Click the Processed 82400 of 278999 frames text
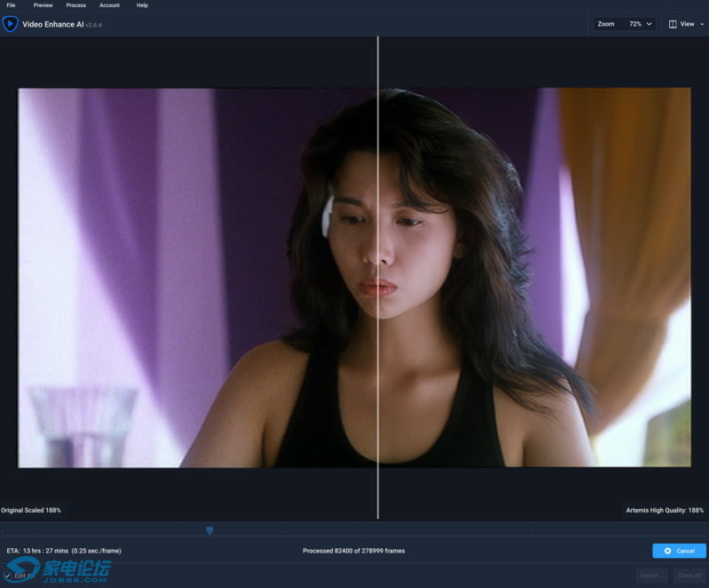 (353, 551)
